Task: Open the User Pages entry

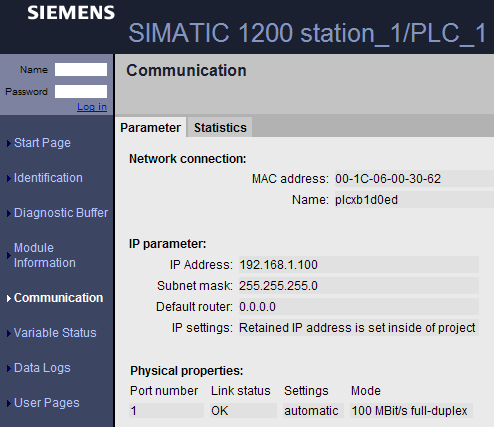Action: 47,403
